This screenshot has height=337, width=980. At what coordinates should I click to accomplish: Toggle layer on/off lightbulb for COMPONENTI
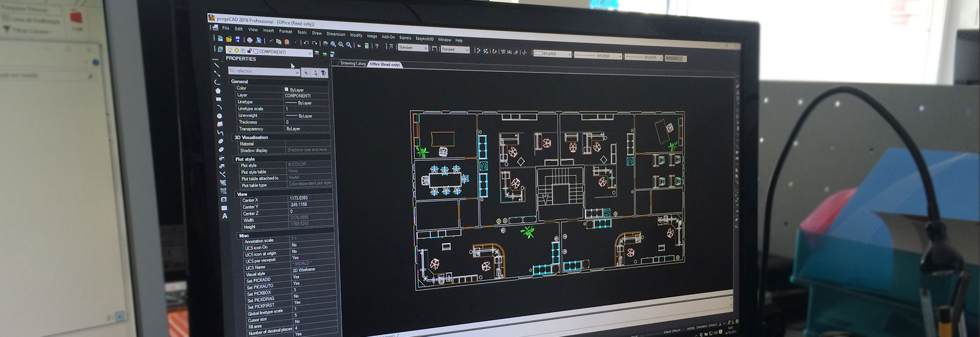click(230, 50)
